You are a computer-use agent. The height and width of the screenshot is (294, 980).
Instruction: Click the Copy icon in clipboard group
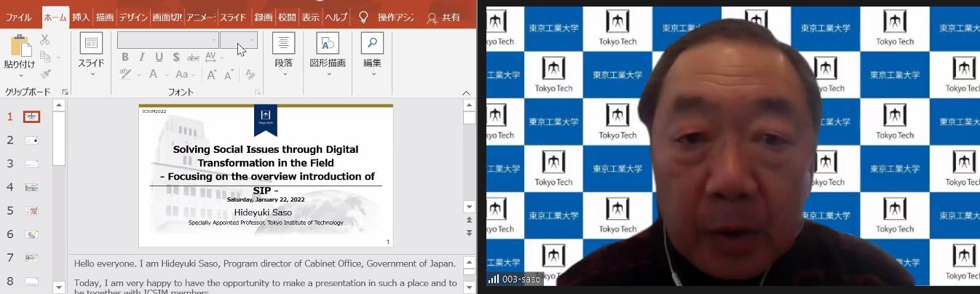click(44, 57)
